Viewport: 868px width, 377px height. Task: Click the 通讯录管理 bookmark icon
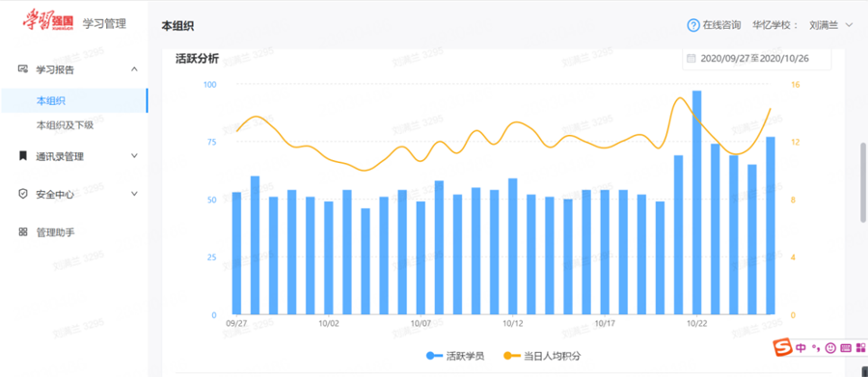pyautogui.click(x=23, y=156)
